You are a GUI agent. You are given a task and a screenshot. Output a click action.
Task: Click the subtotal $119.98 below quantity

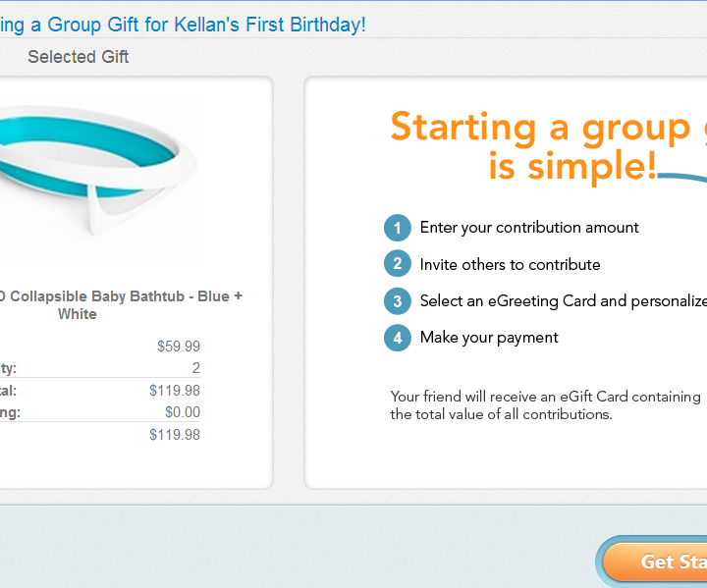[175, 391]
